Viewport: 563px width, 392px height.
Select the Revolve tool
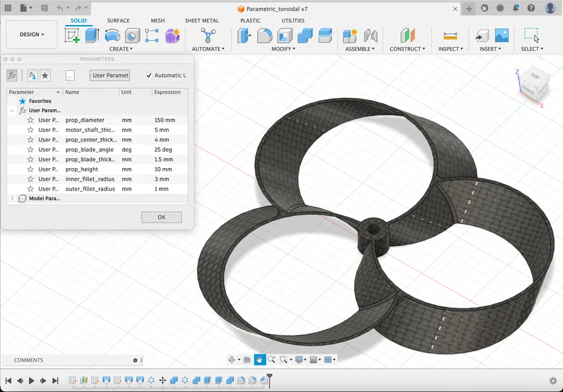click(x=111, y=36)
